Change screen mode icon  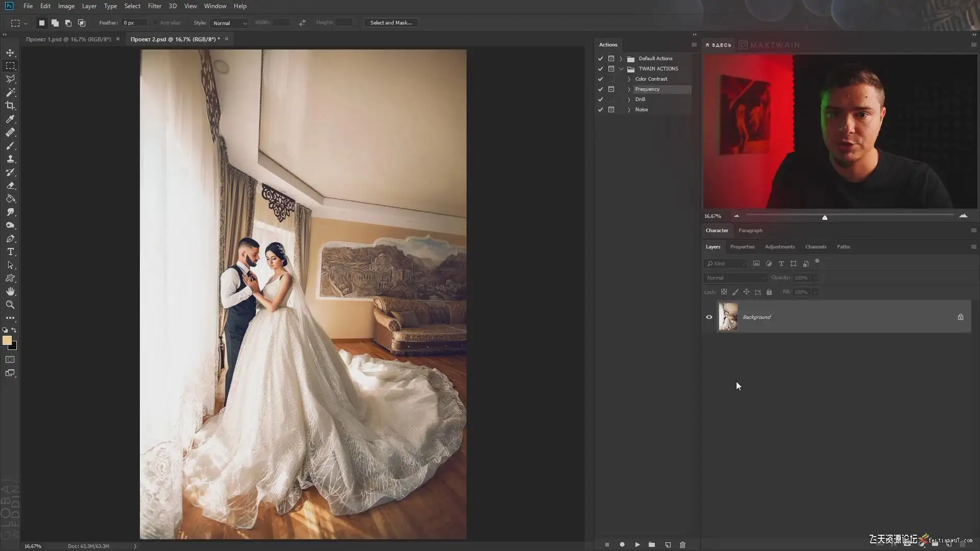click(x=10, y=373)
